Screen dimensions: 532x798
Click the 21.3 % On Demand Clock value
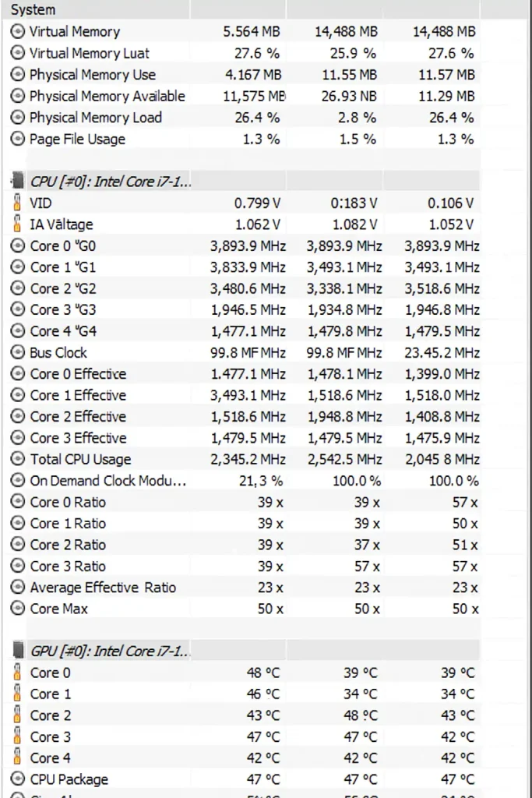click(260, 481)
